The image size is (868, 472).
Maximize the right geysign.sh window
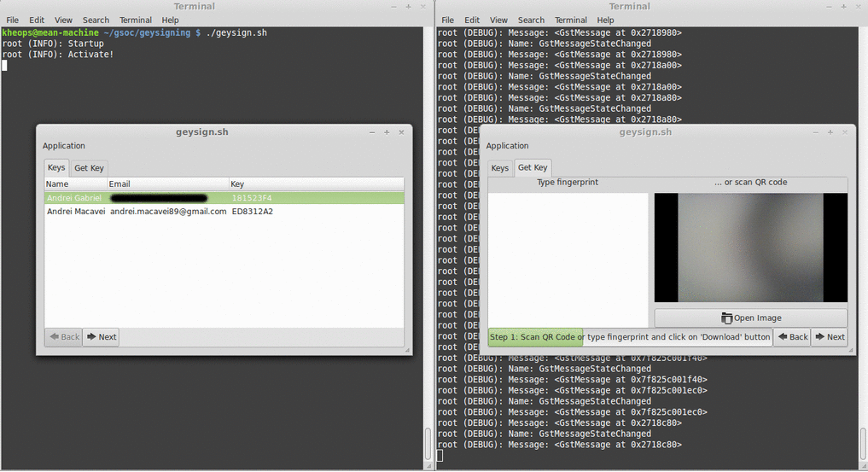(x=830, y=132)
